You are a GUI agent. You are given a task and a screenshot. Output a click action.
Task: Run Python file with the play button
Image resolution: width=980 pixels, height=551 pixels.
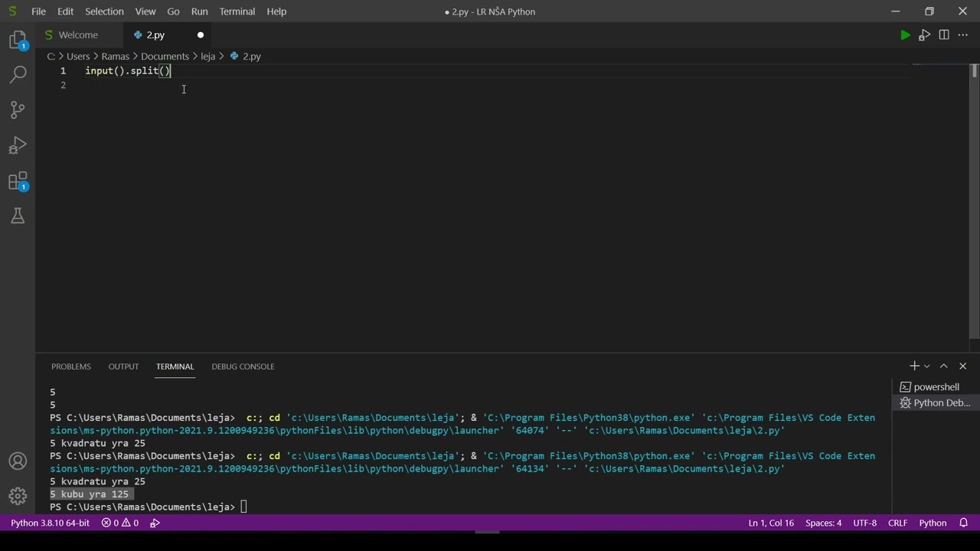[x=905, y=35]
